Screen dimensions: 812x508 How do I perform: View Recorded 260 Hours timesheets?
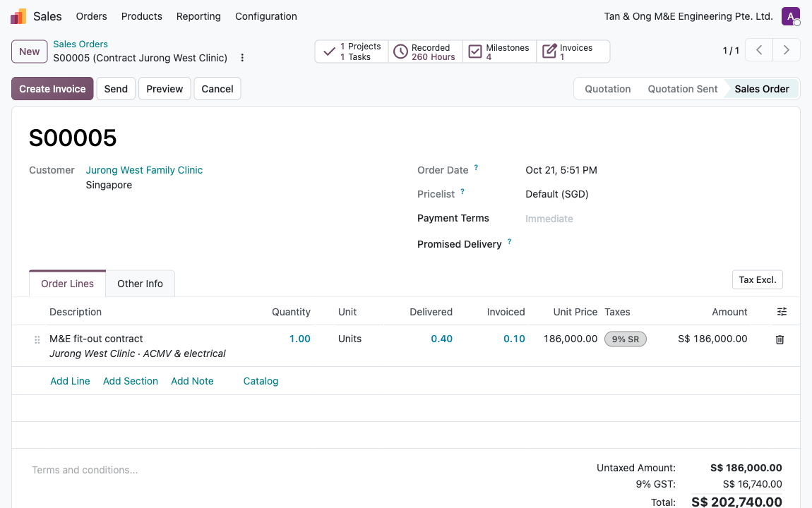click(425, 52)
